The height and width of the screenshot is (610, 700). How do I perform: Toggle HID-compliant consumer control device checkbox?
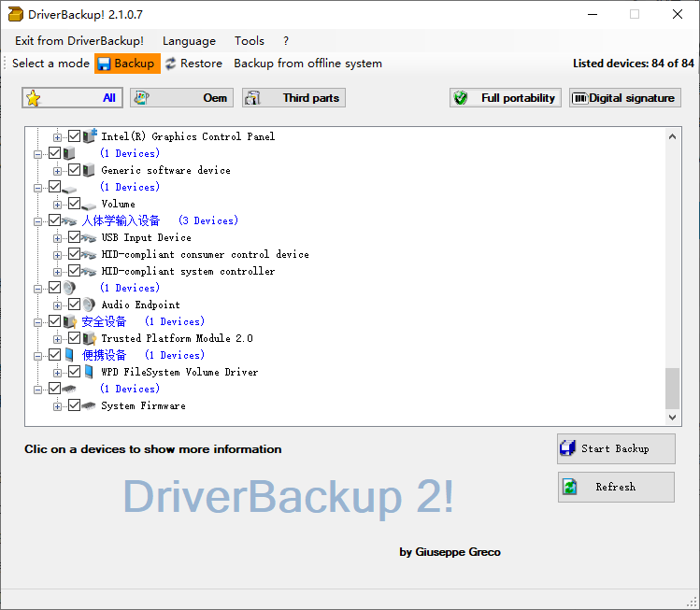point(74,253)
